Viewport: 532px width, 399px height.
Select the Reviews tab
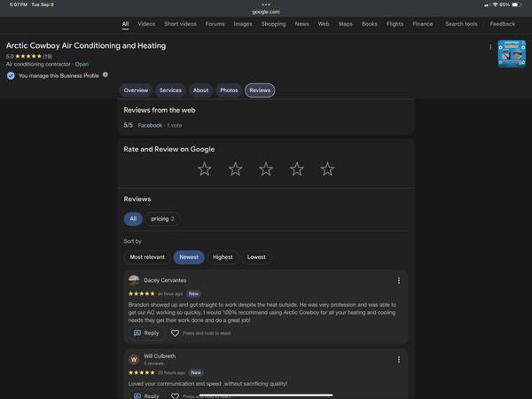[260, 90]
